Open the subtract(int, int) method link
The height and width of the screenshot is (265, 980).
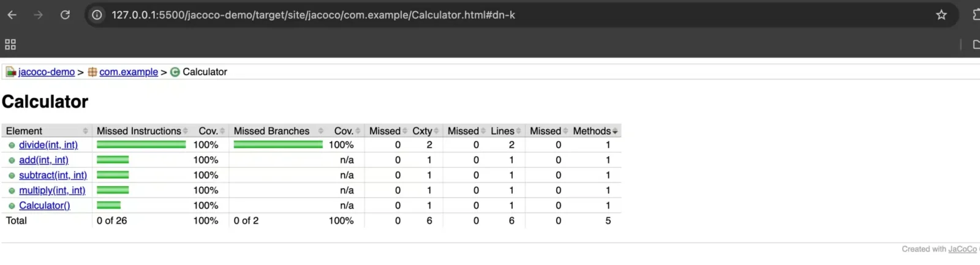(53, 176)
